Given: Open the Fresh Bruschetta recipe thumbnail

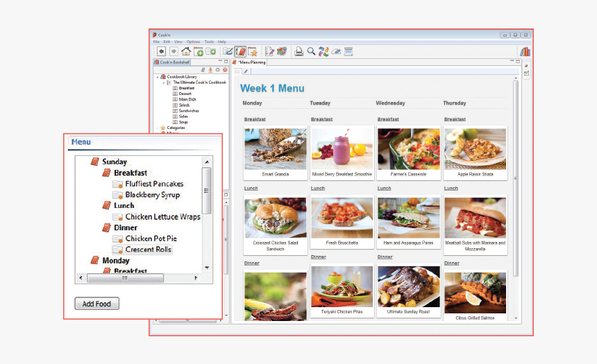Looking at the screenshot, I should (342, 218).
